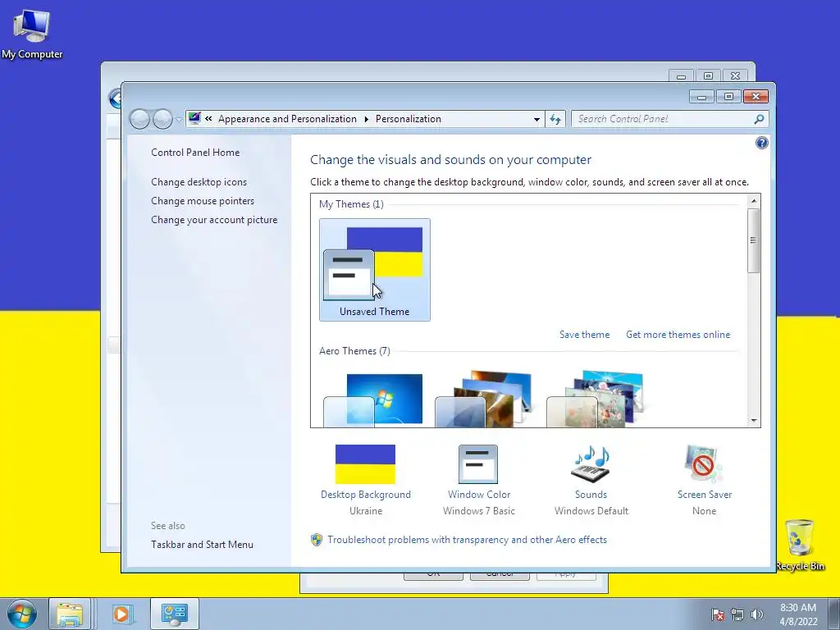Click the clock showing 8:30 AM
The height and width of the screenshot is (630, 840).
point(798,614)
